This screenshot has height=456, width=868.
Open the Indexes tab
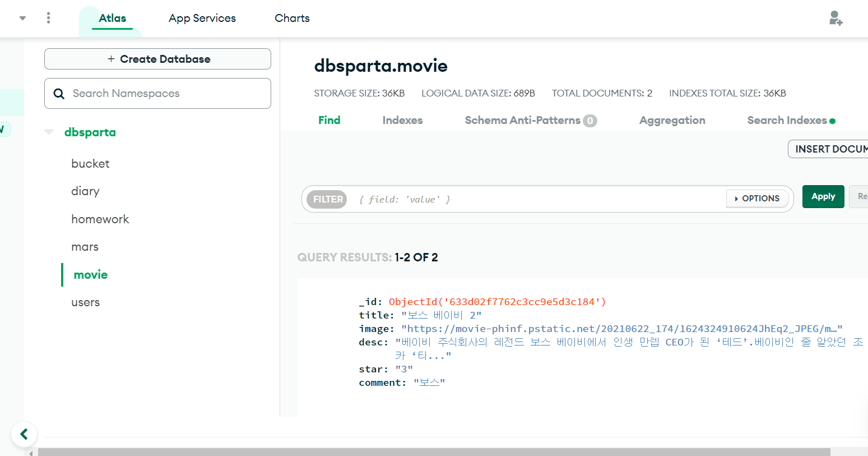point(402,120)
